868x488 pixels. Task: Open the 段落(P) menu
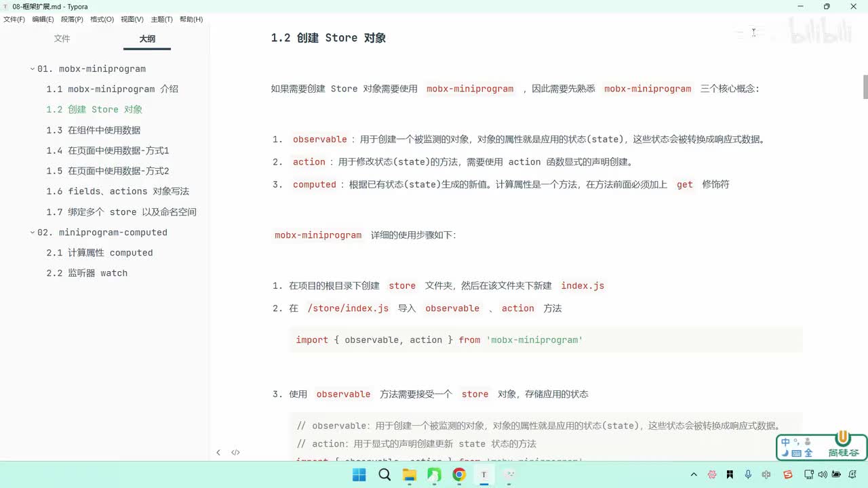coord(72,20)
